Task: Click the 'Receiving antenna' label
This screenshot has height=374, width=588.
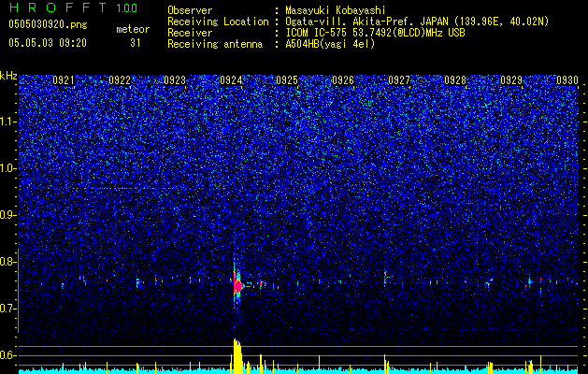Action: point(215,44)
